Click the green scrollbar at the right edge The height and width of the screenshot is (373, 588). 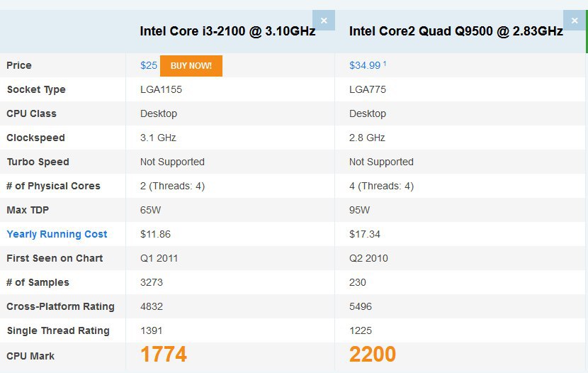click(x=587, y=31)
